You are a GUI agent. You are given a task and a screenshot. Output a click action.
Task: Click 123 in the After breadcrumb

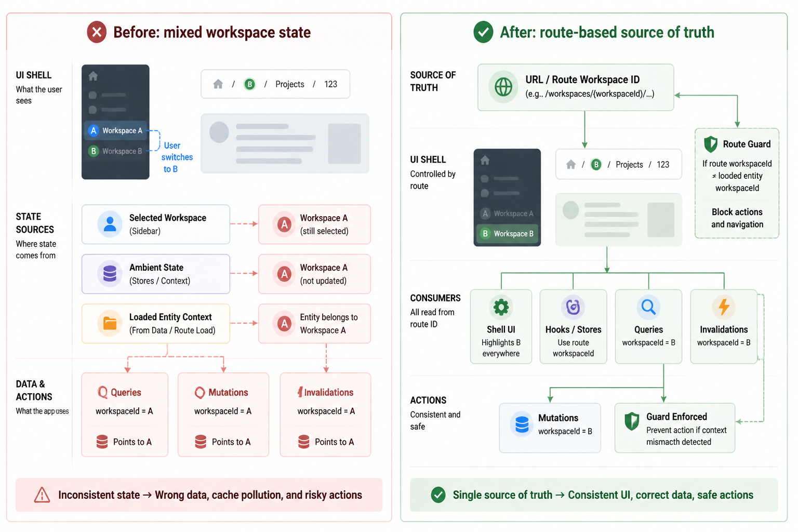tap(663, 165)
